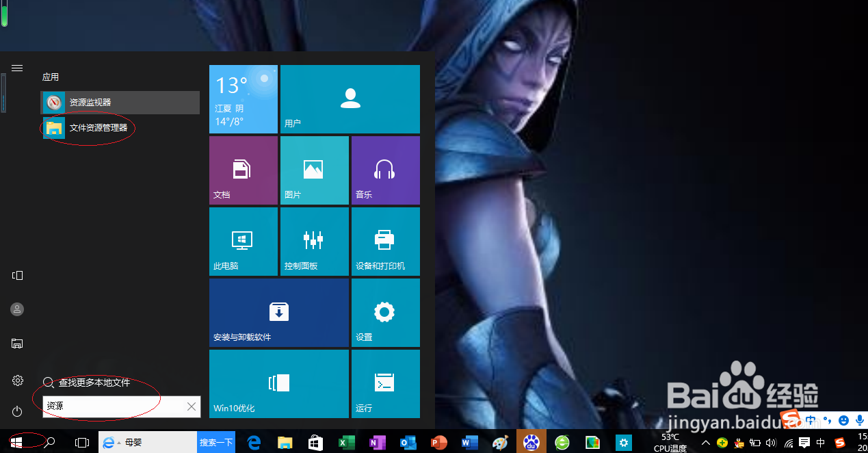Clear the search box with X
868x453 pixels.
tap(192, 406)
